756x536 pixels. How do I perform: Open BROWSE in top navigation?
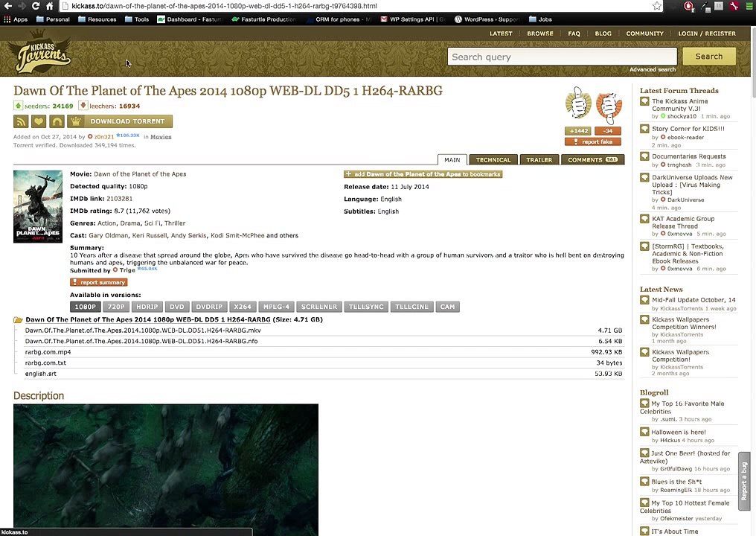540,33
